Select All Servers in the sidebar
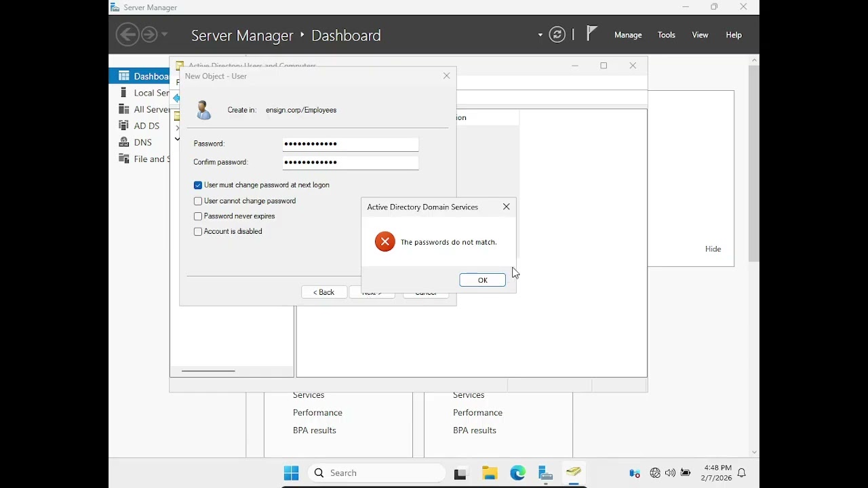The height and width of the screenshot is (488, 868). coord(139,109)
